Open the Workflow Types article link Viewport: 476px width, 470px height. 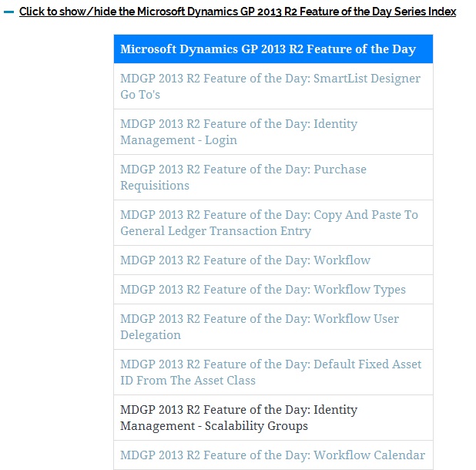263,290
